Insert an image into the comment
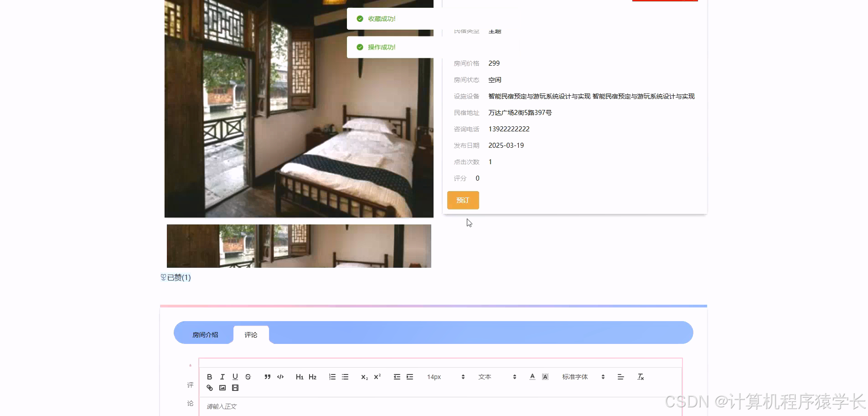This screenshot has height=416, width=868. pyautogui.click(x=222, y=387)
